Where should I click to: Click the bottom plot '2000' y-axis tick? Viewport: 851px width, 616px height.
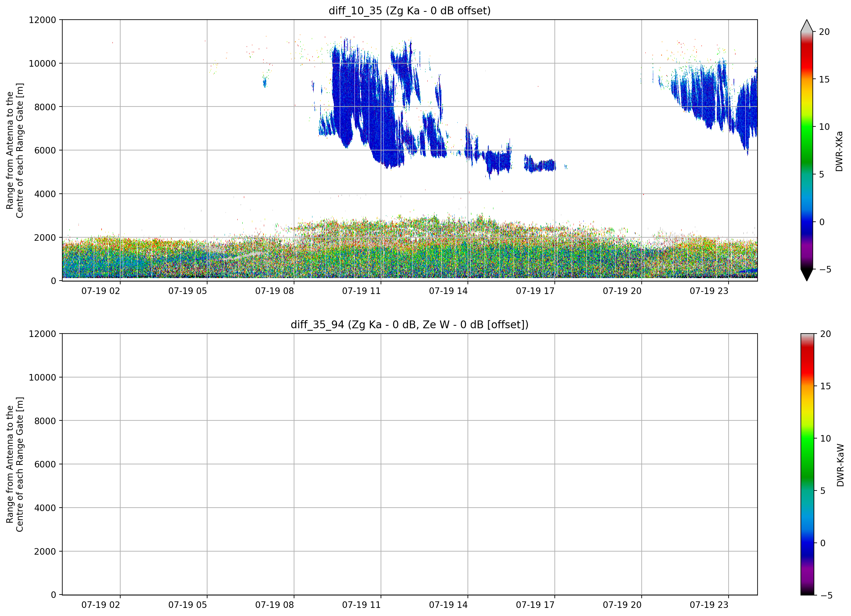pos(45,552)
